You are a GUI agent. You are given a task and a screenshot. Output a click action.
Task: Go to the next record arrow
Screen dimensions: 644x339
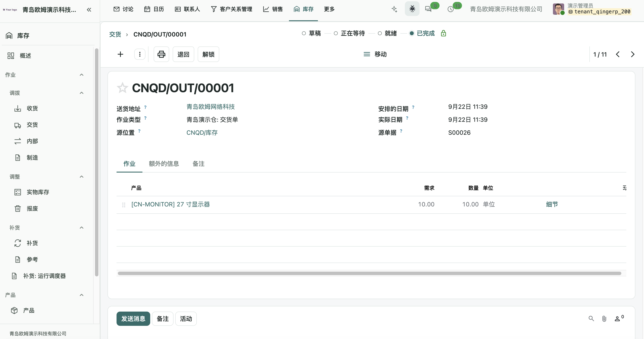pos(633,54)
